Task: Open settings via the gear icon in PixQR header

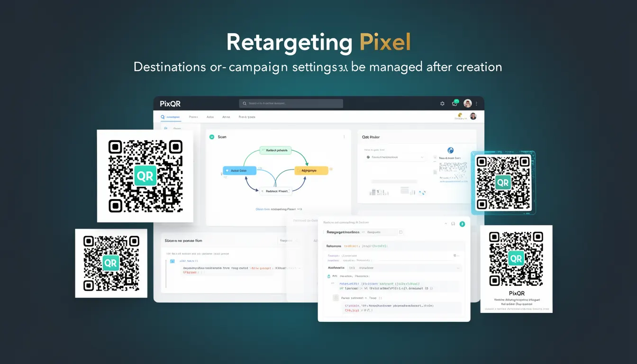Action: coord(442,103)
